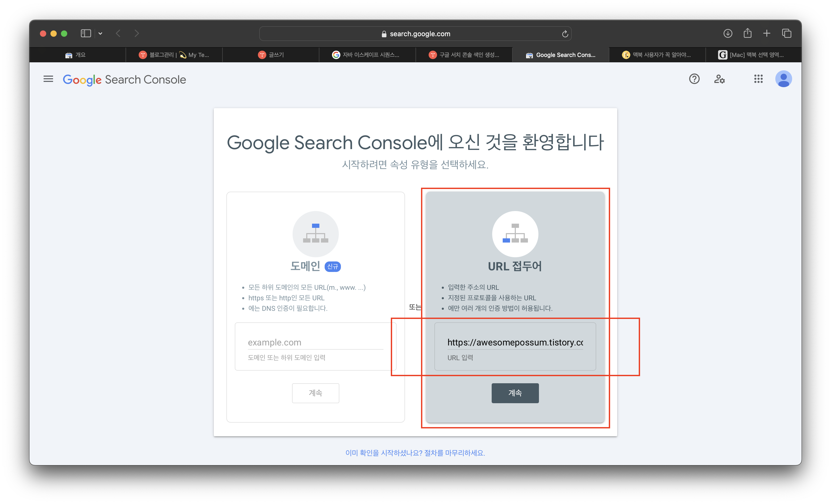
Task: Switch to the 글쓰기 tab
Action: click(271, 55)
